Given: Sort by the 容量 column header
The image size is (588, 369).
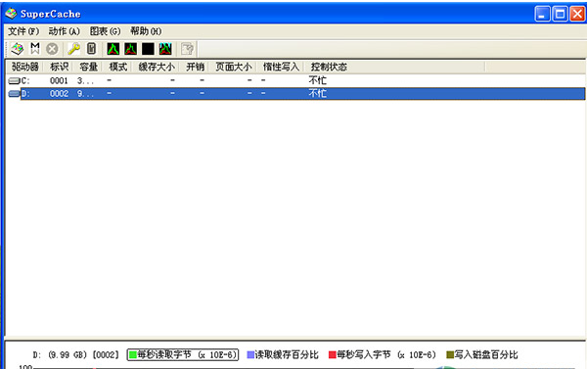Looking at the screenshot, I should click(88, 67).
